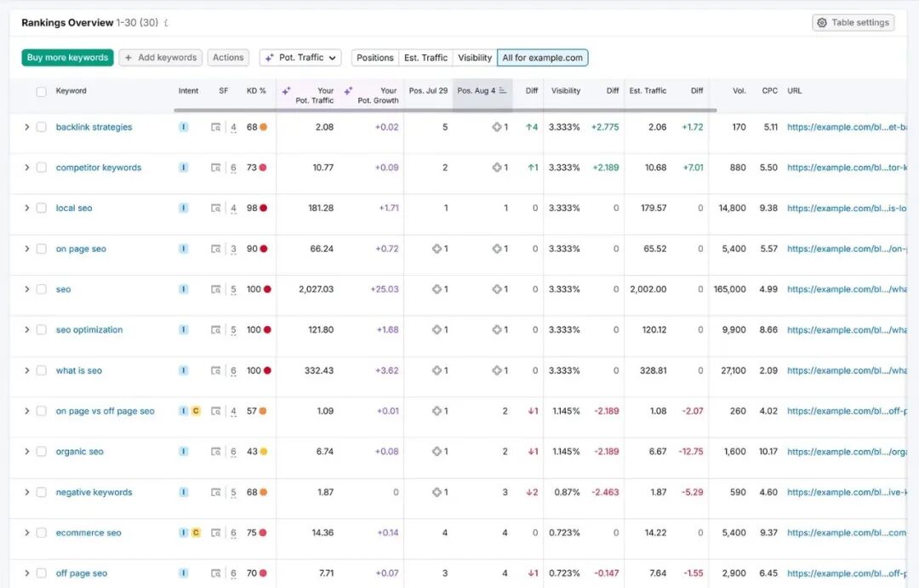Check the local seo row checkbox

[x=41, y=208]
